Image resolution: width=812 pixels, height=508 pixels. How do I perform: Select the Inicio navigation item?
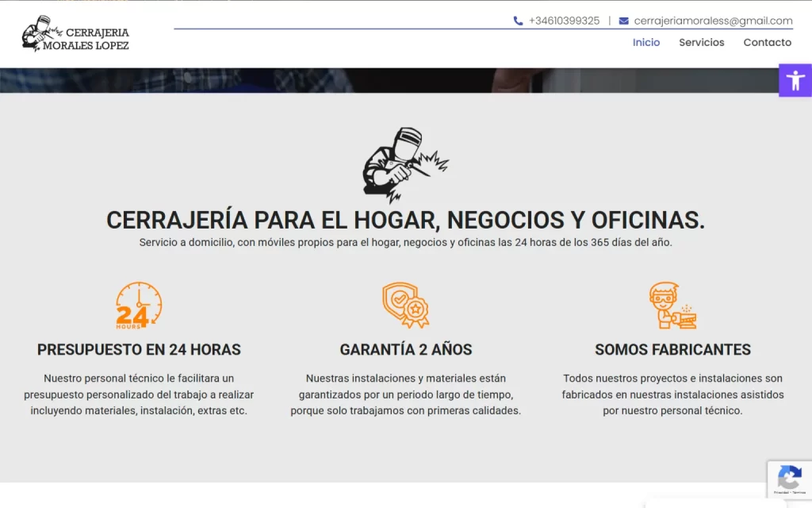click(646, 43)
